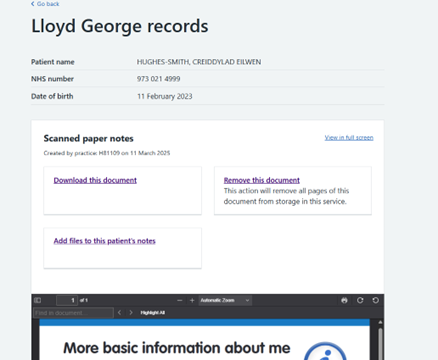438x360 pixels.
Task: Rotate the page clockwise
Action: coord(360,300)
